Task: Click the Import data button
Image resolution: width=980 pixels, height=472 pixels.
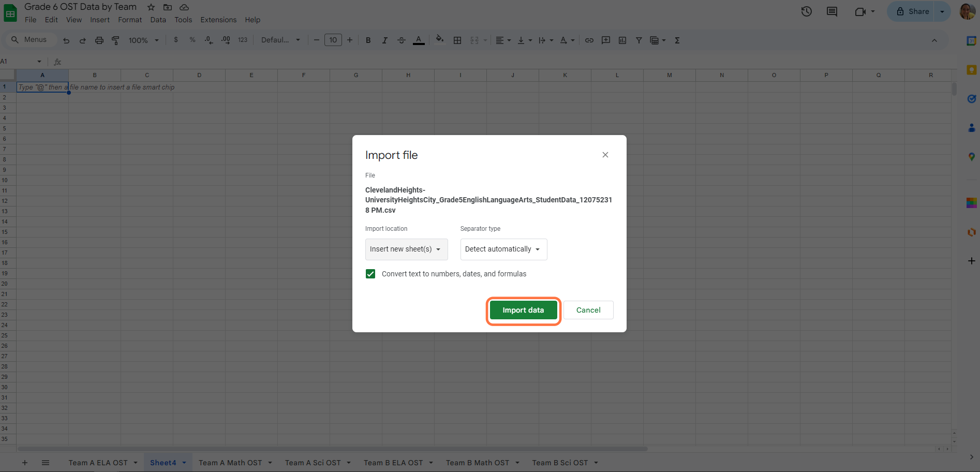Action: tap(523, 310)
